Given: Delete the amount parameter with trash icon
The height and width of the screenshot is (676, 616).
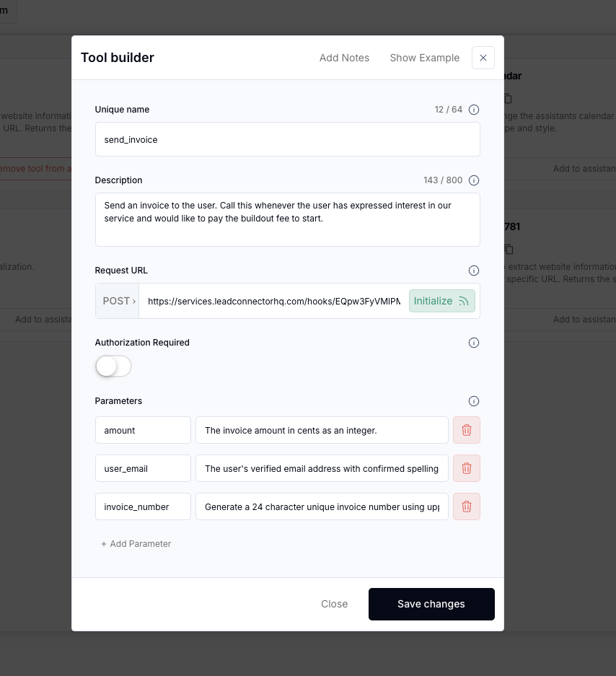Looking at the screenshot, I should (x=466, y=430).
